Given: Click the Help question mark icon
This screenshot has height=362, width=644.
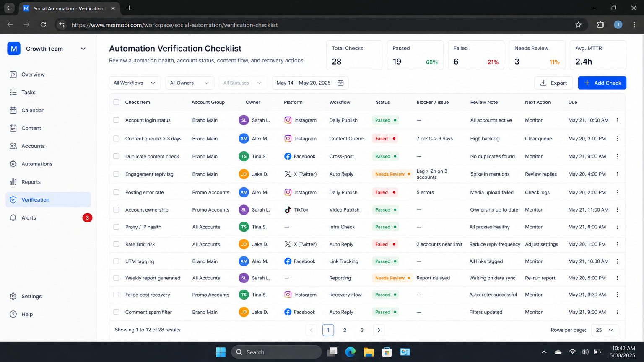Looking at the screenshot, I should (13, 314).
